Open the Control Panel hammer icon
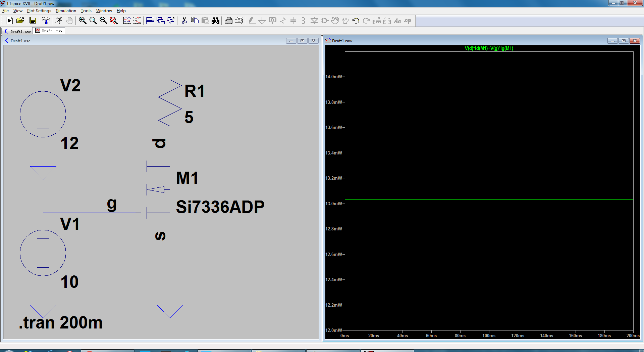 [46, 21]
